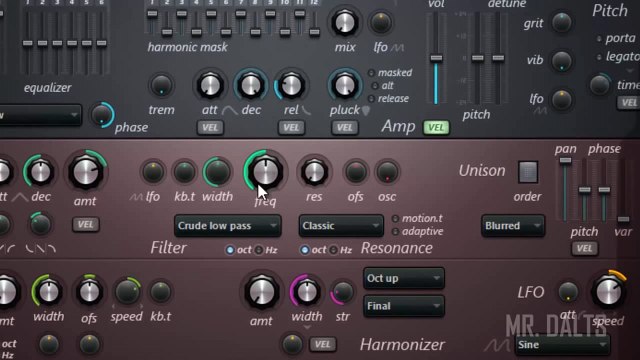Open the Crude low pass filter dropdown
640x360 pixels.
(x=227, y=226)
